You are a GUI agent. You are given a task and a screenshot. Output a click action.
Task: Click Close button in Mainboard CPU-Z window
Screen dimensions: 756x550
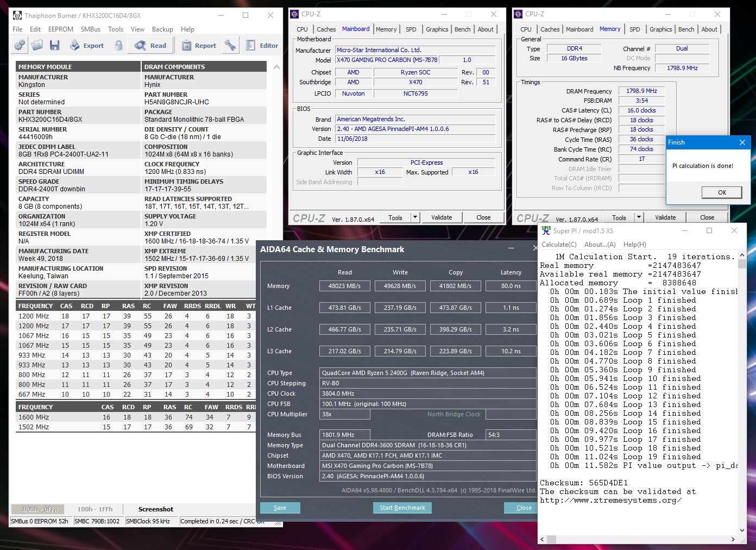(483, 217)
